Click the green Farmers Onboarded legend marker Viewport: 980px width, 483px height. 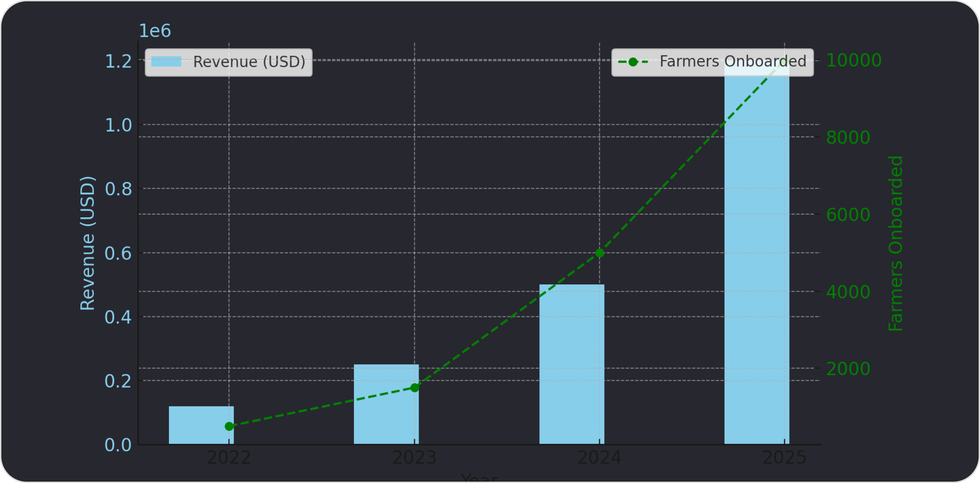633,62
